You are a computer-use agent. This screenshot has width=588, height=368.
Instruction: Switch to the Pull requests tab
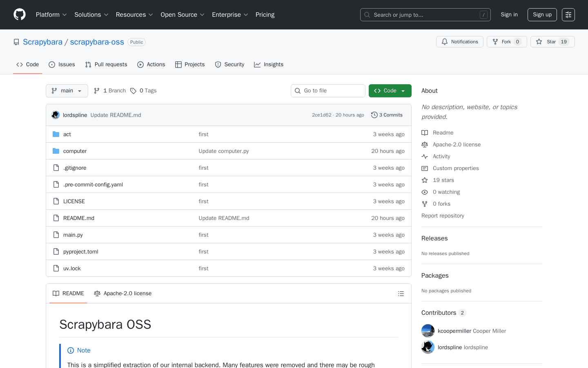click(x=106, y=64)
